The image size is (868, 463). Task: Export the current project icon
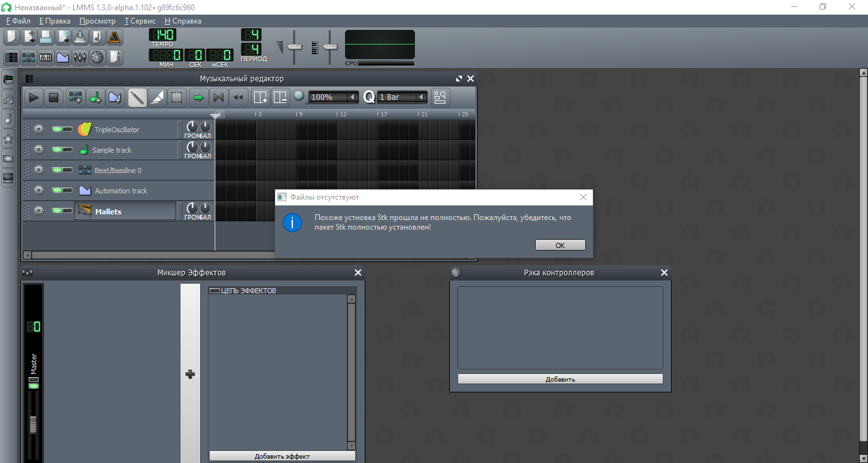[x=97, y=37]
